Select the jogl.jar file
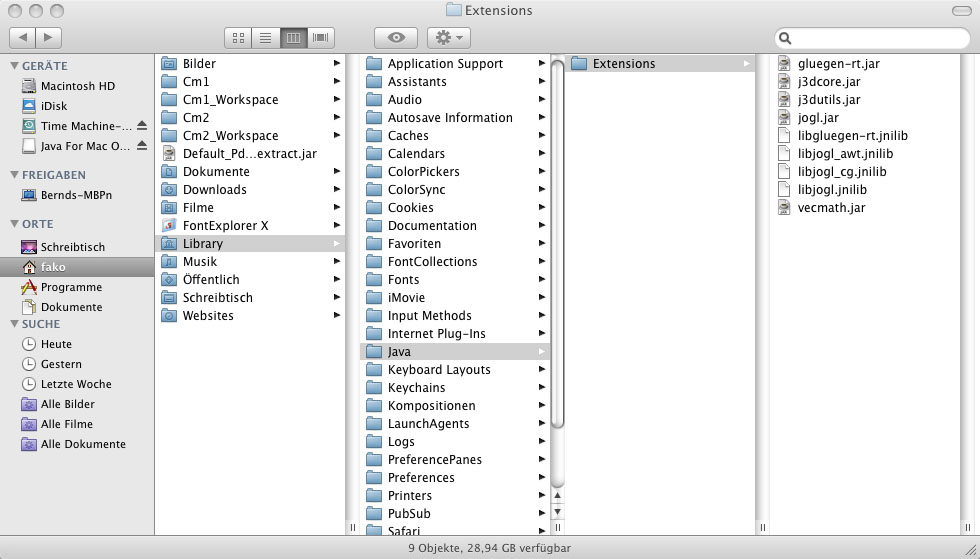The image size is (980, 559). tap(865, 118)
